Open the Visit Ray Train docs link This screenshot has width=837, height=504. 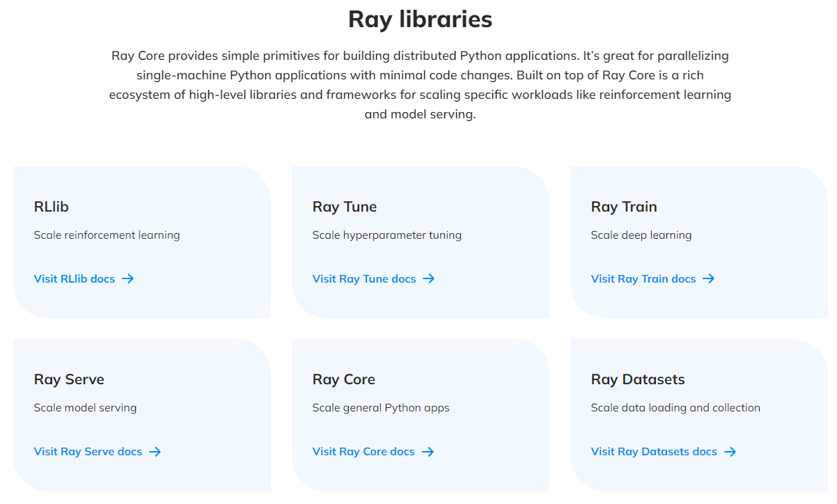click(x=643, y=278)
